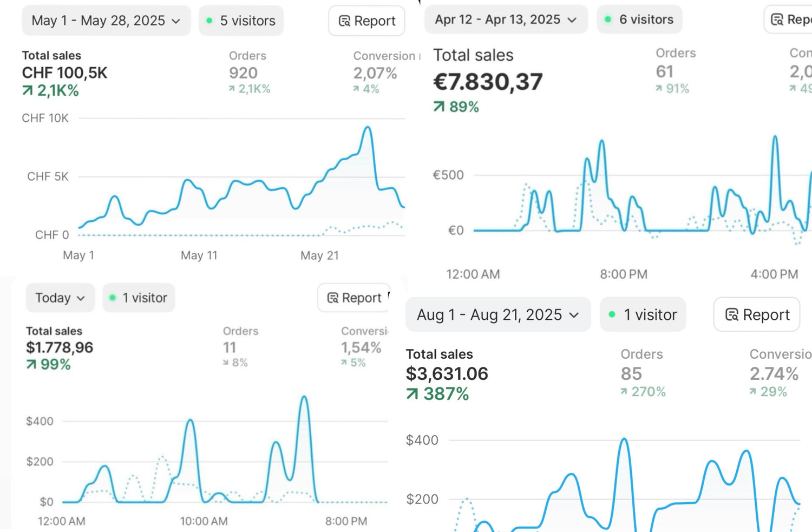Click the 8% orders decrease

click(235, 363)
